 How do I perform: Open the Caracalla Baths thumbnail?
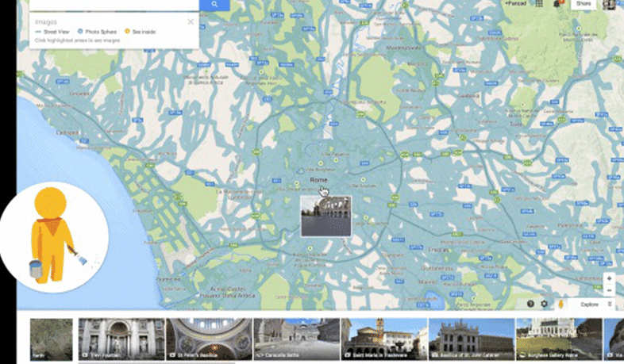pyautogui.click(x=296, y=339)
